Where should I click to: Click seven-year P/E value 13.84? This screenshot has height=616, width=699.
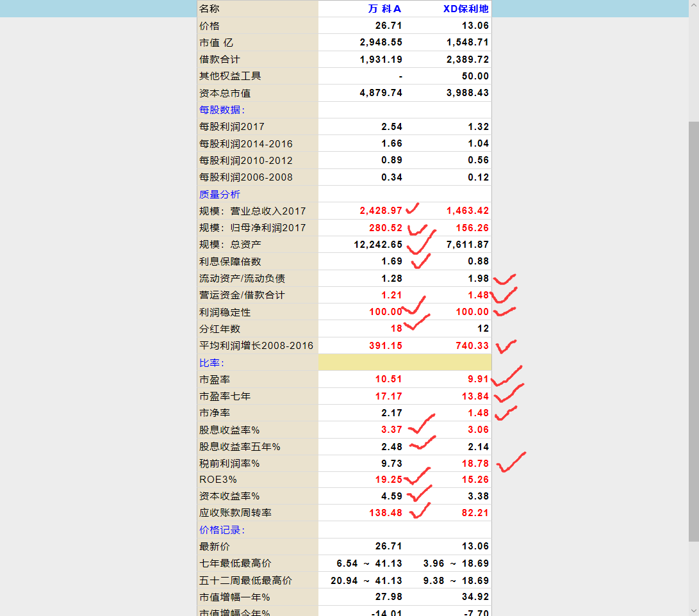point(475,396)
